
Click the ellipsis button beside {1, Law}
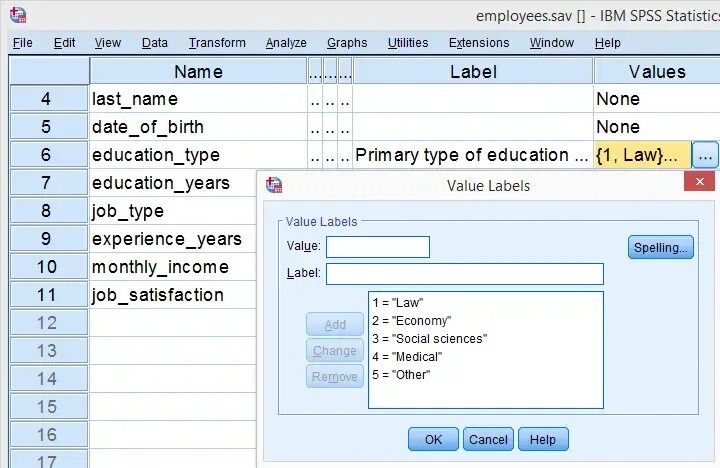(705, 155)
